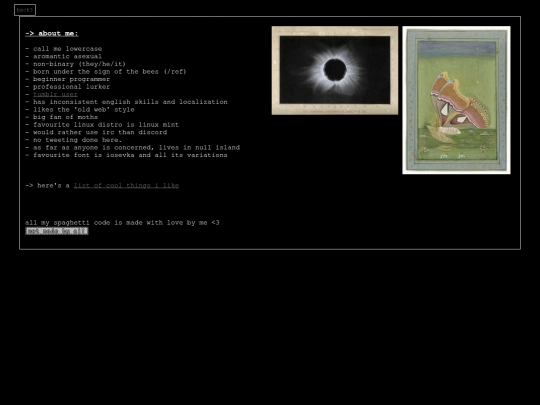Viewport: 540px width, 405px height.
Task: Click 'would rather use irc than discord'
Action: (x=96, y=132)
